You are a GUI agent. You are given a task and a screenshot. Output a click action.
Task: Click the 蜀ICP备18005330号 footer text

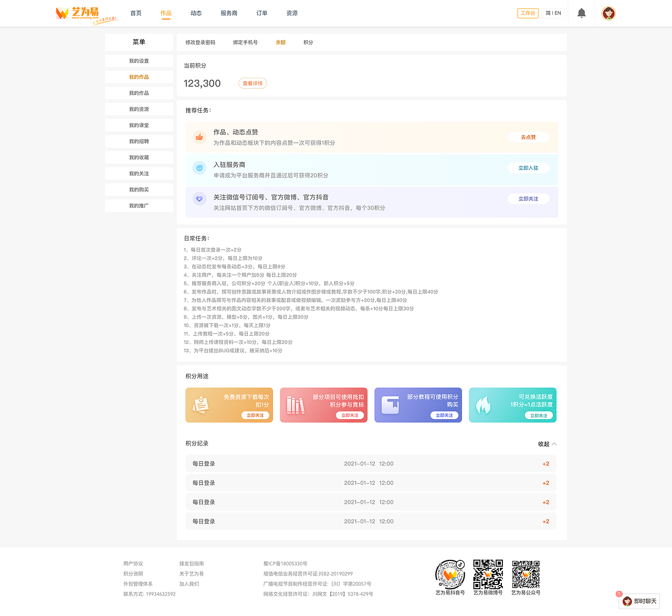[285, 564]
